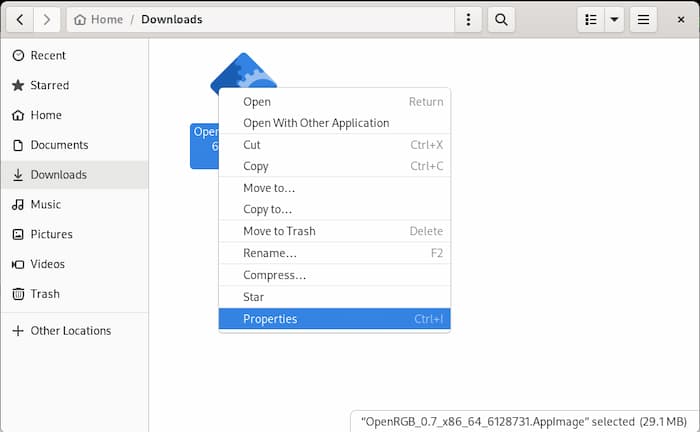Go back using the left arrow
The width and height of the screenshot is (700, 432).
pyautogui.click(x=20, y=20)
